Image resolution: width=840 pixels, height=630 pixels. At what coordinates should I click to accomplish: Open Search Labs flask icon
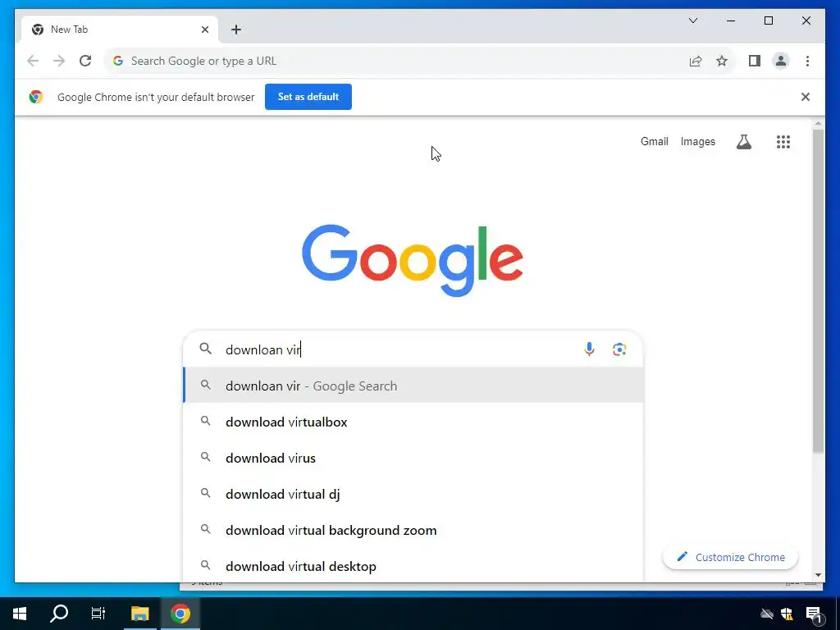743,141
